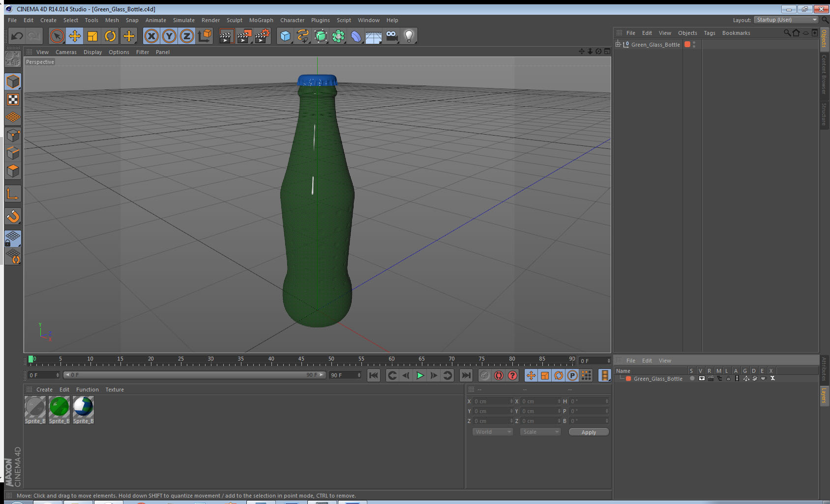Click the Enable Axis icon

[x=13, y=194]
